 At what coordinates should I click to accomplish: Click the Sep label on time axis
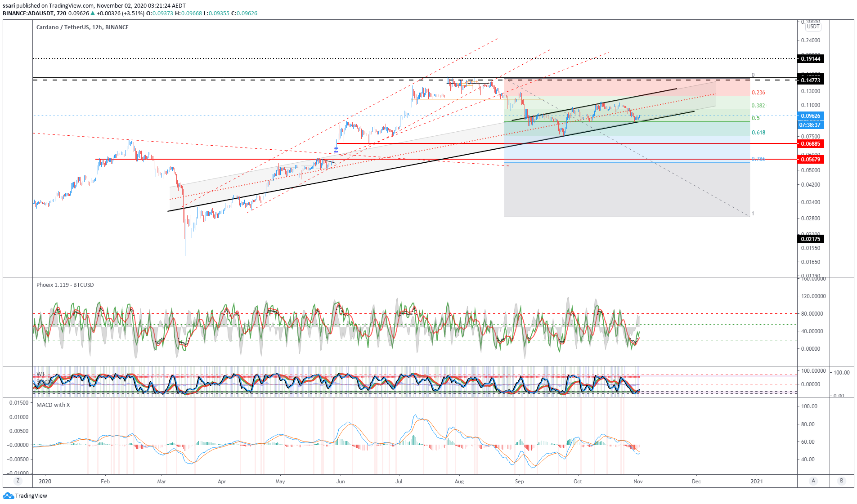tap(520, 482)
